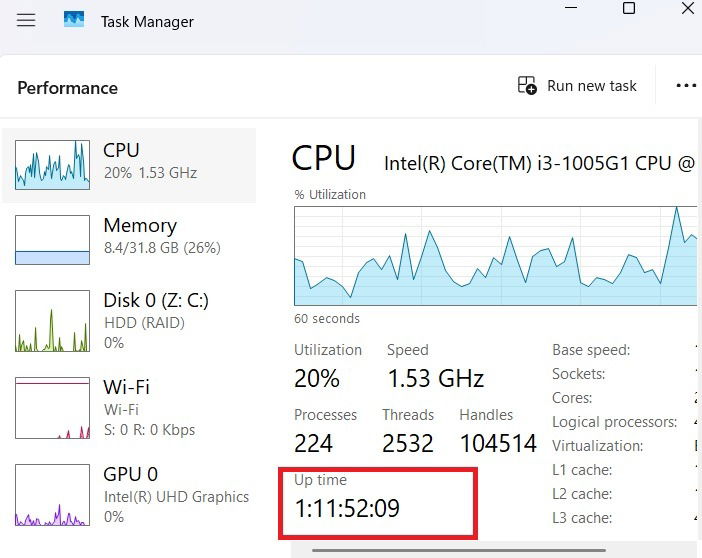Click the 1.53 GHz speed value
Screen dimensions: 702x558
click(436, 378)
